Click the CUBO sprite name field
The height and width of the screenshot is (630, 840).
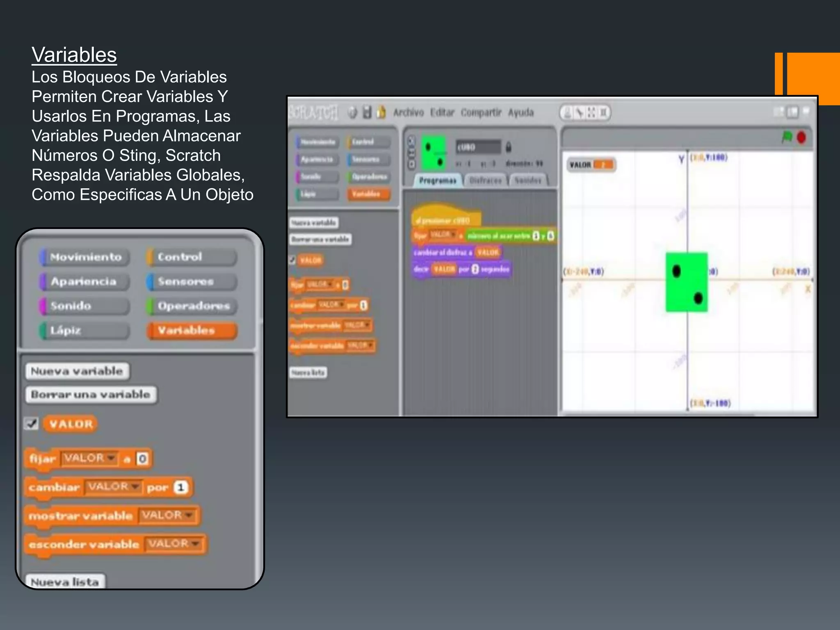pyautogui.click(x=478, y=147)
